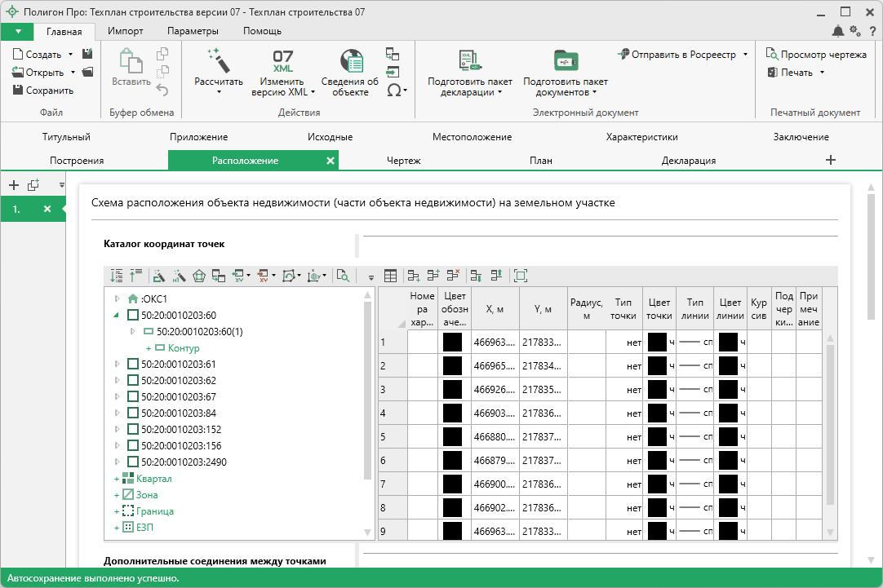Click Подготовить пакет документов folder icon
This screenshot has width=883, height=588.
565,62
